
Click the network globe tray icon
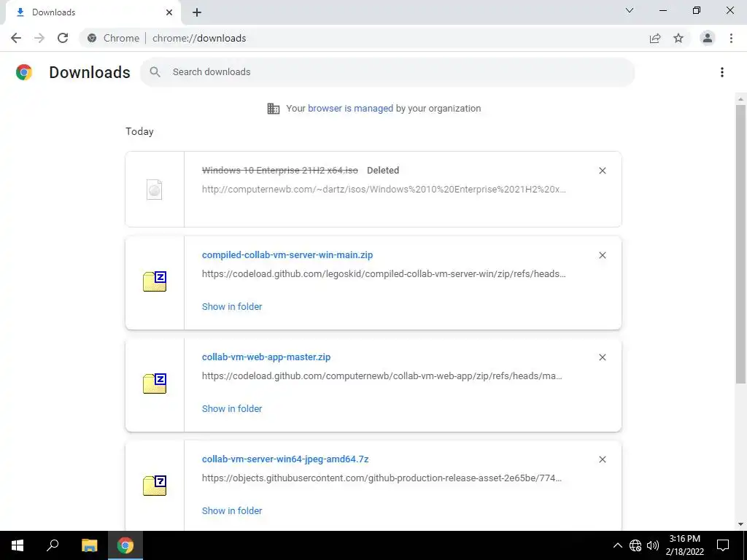(635, 545)
